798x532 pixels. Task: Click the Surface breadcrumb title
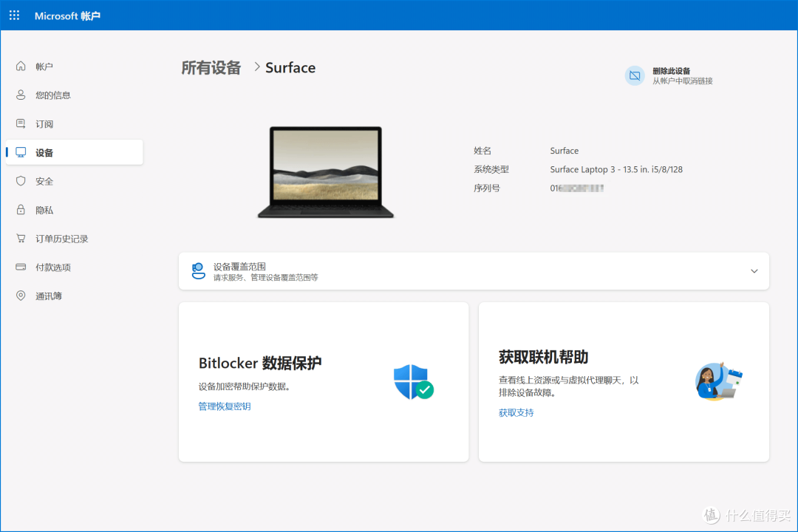(x=290, y=68)
